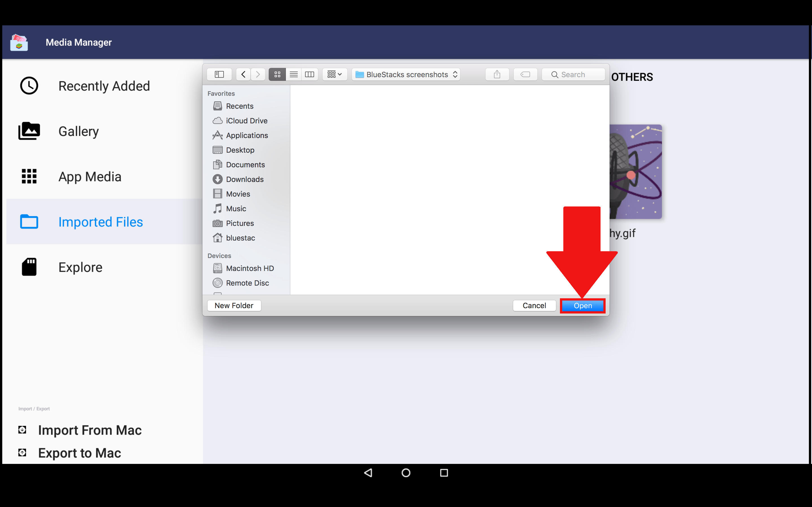Open the BlueStacks screenshots folder dropdown
Image resolution: width=812 pixels, height=507 pixels.
pyautogui.click(x=405, y=74)
